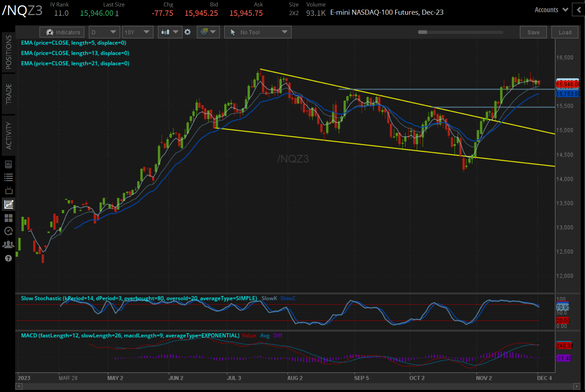585x392 pixels.
Task: Open the community people icon
Action: tap(8, 245)
